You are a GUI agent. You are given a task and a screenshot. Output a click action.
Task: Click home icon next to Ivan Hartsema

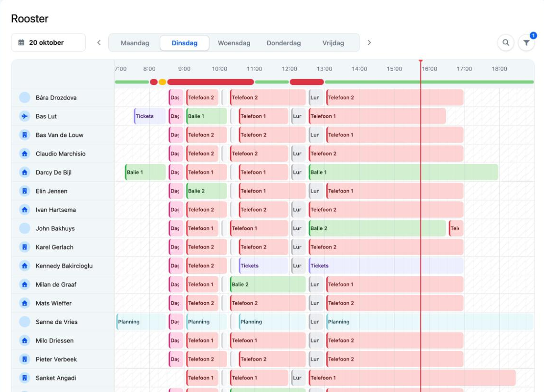pyautogui.click(x=25, y=210)
